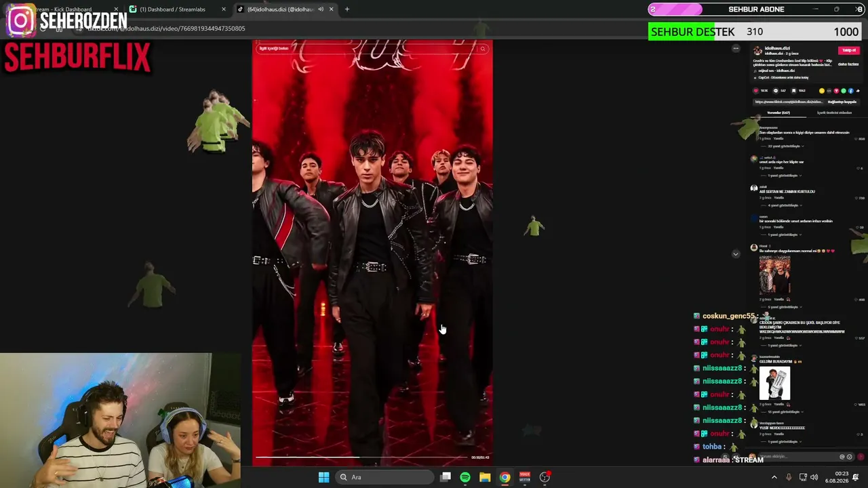
Task: Click the browser address bar URL
Action: (166, 28)
